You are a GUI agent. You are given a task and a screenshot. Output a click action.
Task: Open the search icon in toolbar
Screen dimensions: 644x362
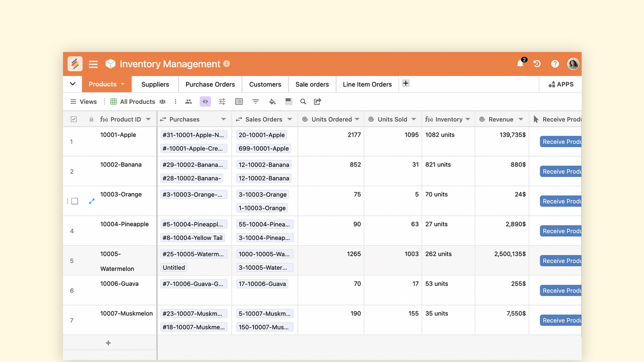303,102
